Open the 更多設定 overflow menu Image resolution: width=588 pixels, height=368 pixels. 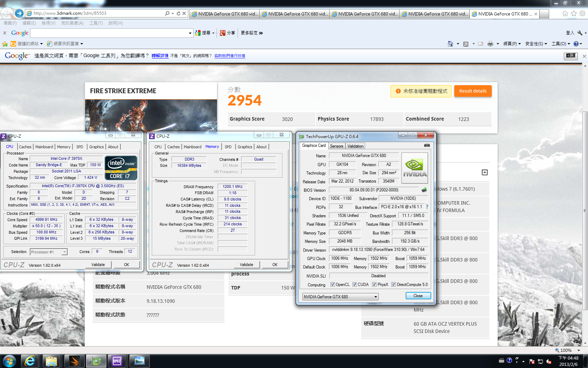coord(252,33)
